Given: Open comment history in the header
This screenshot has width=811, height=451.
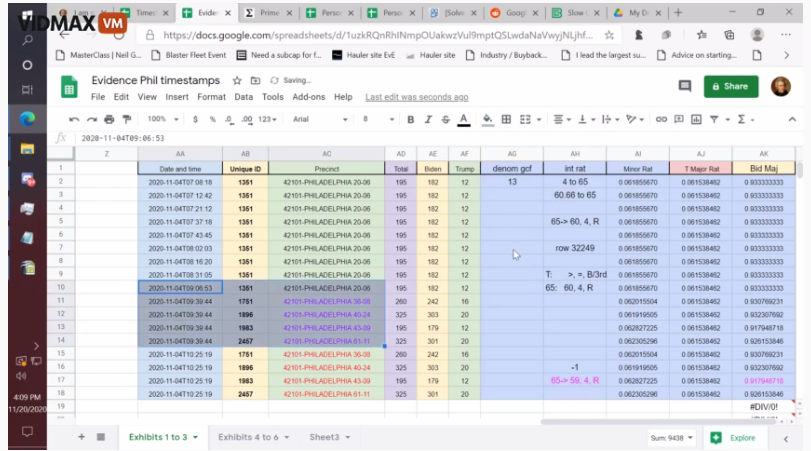Looking at the screenshot, I should pos(685,86).
